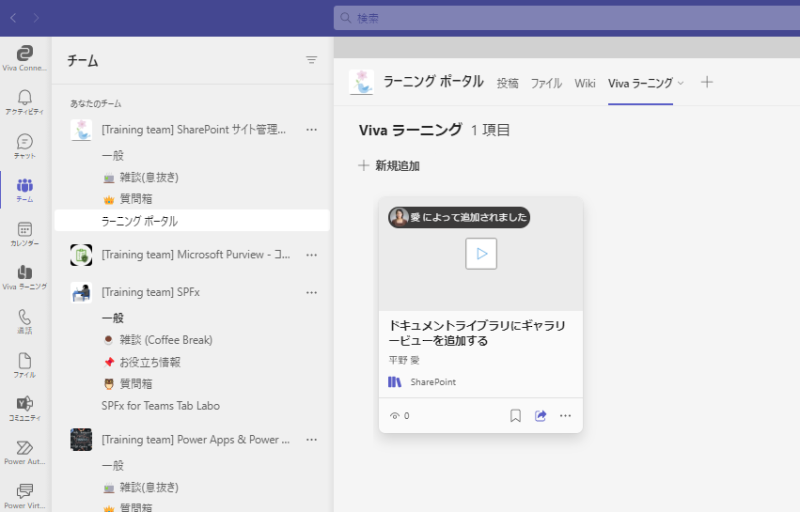Go forward with the right arrow
Screen dimensions: 800x512
point(36,18)
